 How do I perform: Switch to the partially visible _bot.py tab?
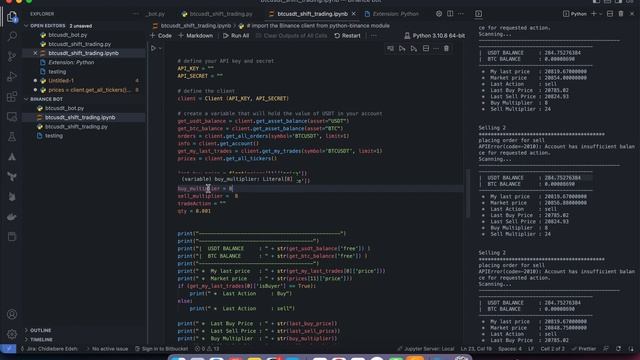(155, 13)
